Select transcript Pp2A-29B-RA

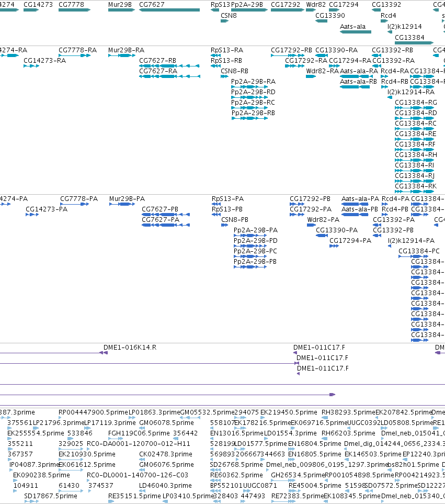click(253, 81)
